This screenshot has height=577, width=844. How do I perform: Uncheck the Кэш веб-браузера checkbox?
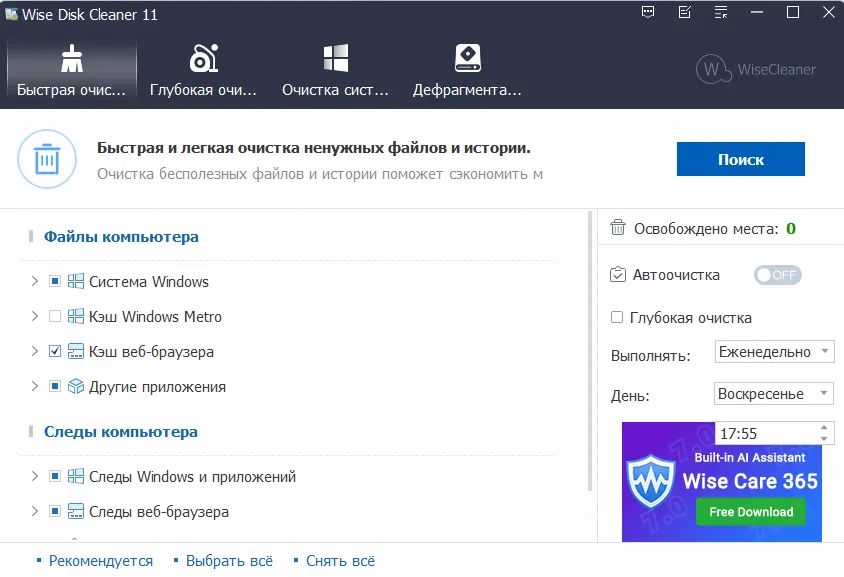[x=55, y=352]
